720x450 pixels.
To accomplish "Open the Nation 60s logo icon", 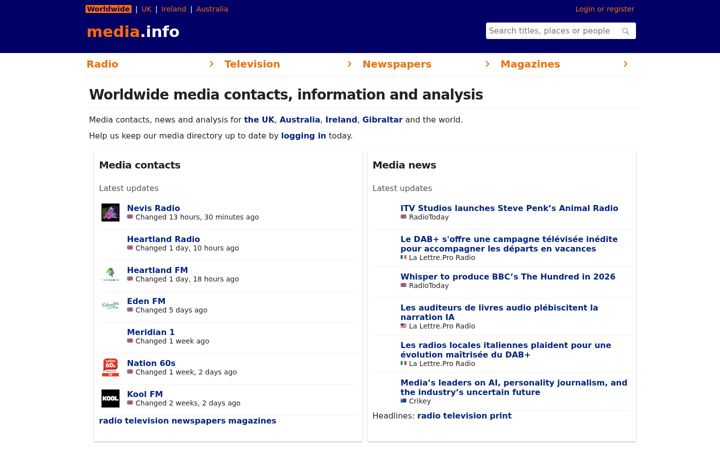I will coord(110,367).
